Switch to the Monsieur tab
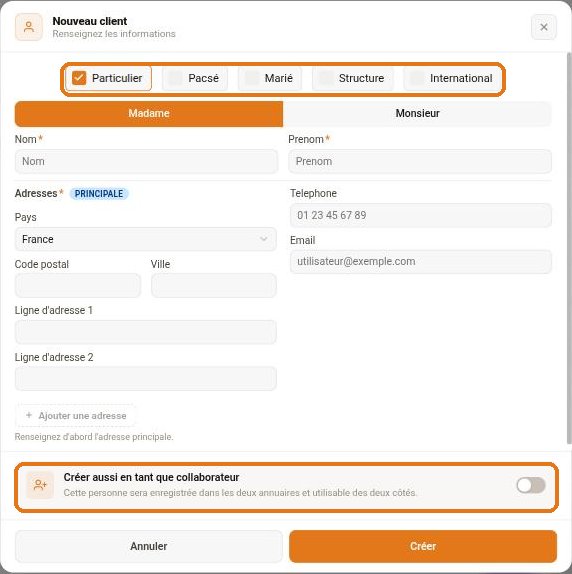Screen dimensions: 572x574 [417, 113]
